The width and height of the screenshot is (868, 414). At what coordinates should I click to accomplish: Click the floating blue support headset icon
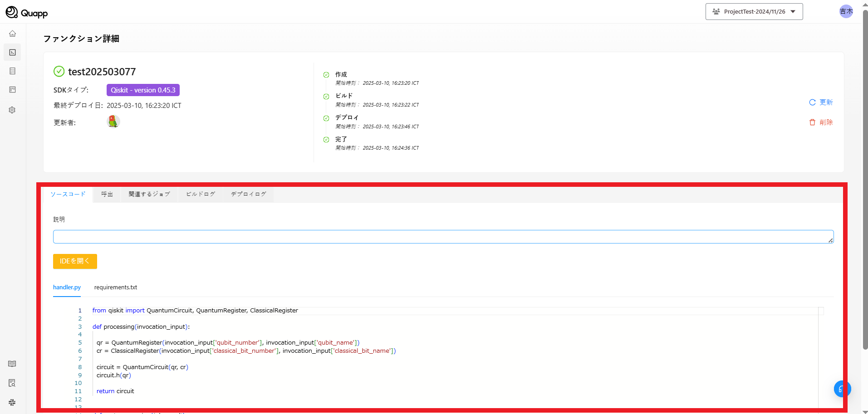click(842, 389)
